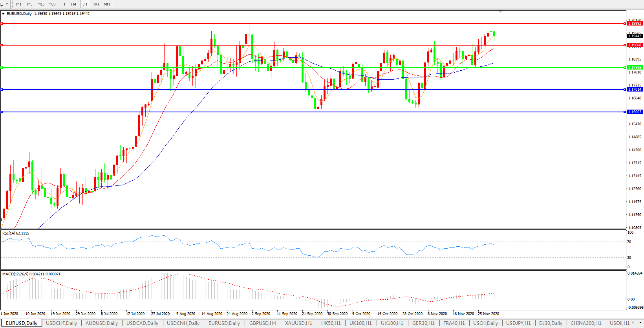Click the red 1.19992 price label
This screenshot has width=644, height=328.
pos(635,24)
